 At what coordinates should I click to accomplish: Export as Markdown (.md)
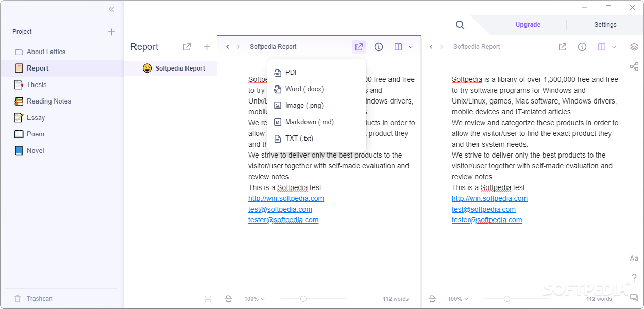point(317,122)
